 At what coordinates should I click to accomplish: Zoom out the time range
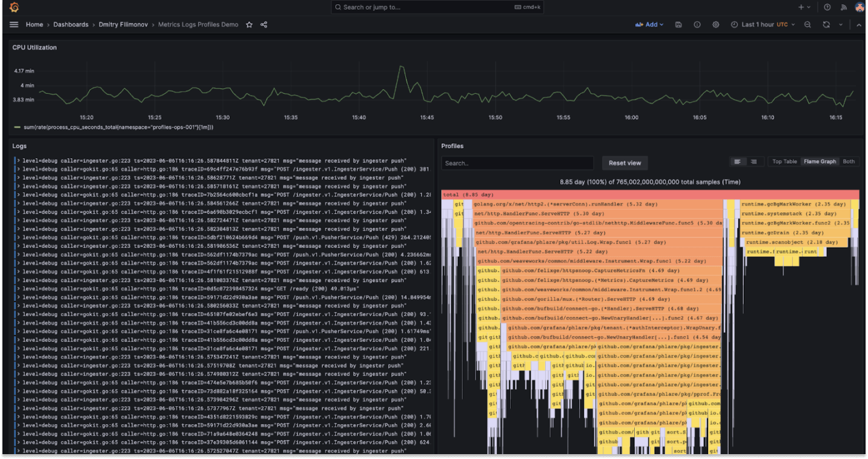pos(808,25)
